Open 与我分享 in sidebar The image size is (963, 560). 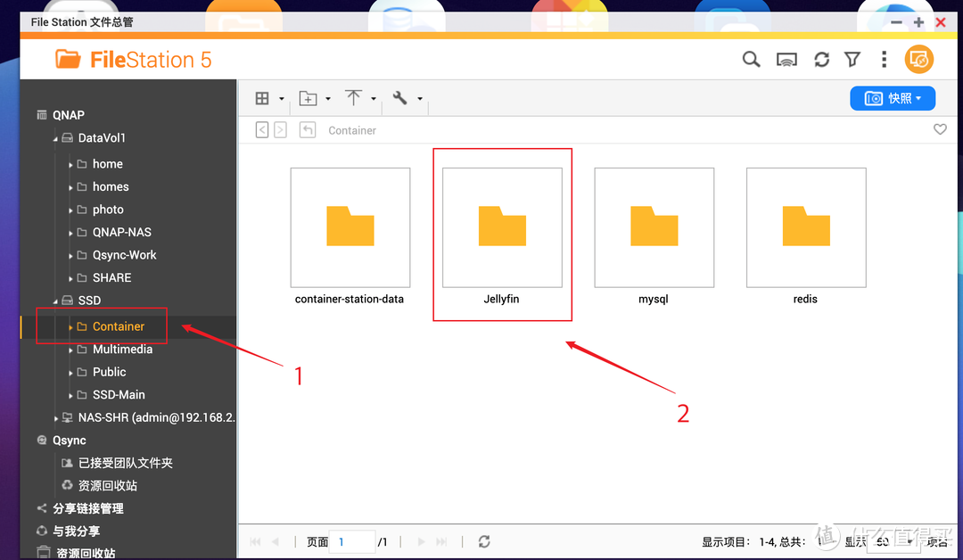click(76, 531)
